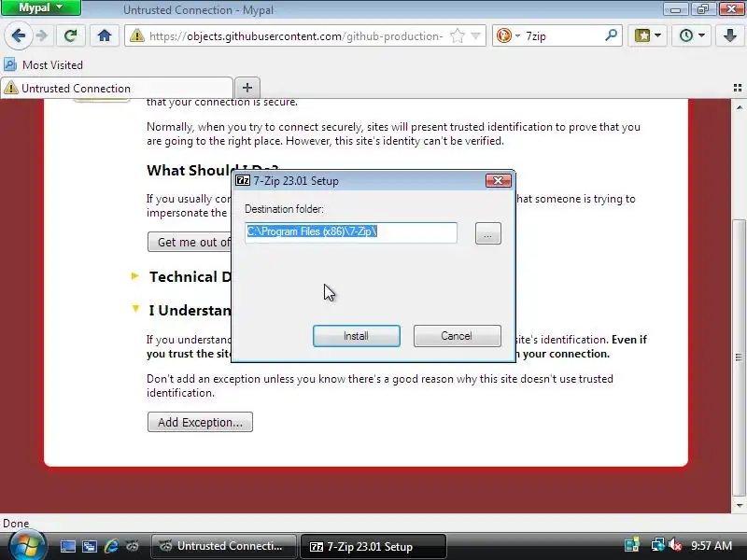Screen dimensions: 747x560
Task: Minimize the Mypal browser window
Action: tap(675, 9)
